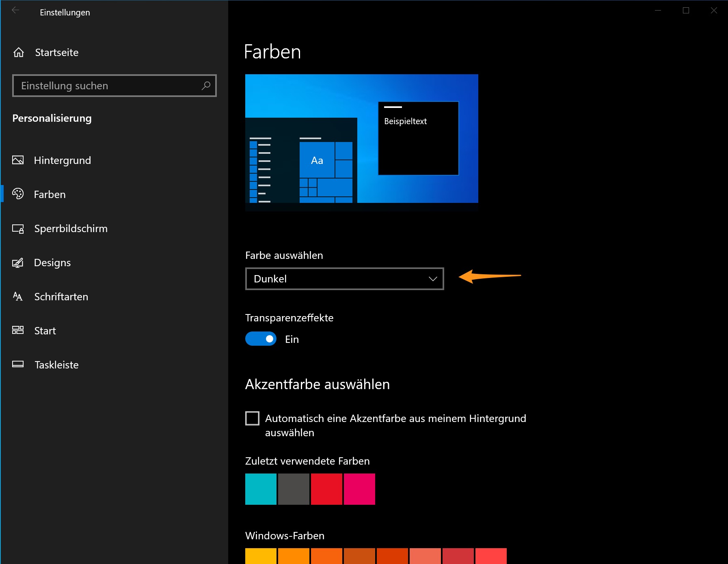The width and height of the screenshot is (728, 564).
Task: Open the Farben menu entry
Action: tap(50, 194)
